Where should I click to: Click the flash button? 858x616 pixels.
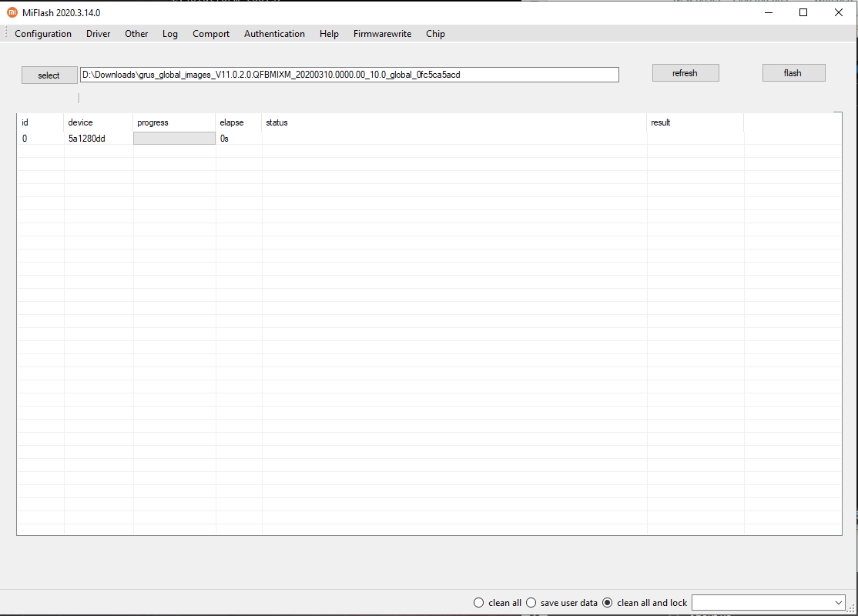coord(793,73)
